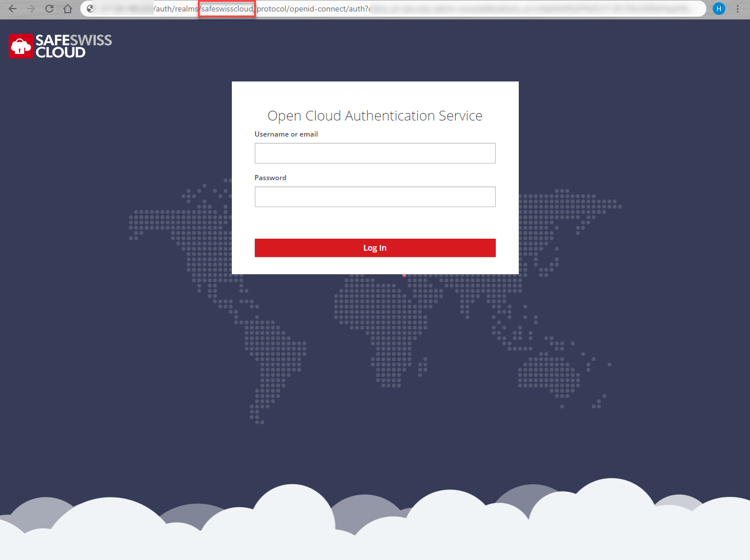Screen dimensions: 750x560
Task: Click the Safe Swiss Cloud logo
Action: tap(60, 46)
